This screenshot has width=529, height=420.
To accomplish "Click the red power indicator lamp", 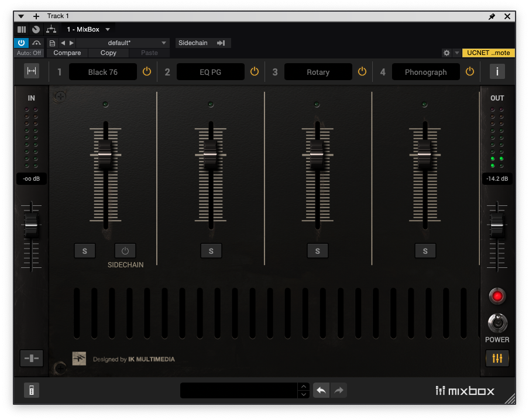I will pyautogui.click(x=497, y=296).
